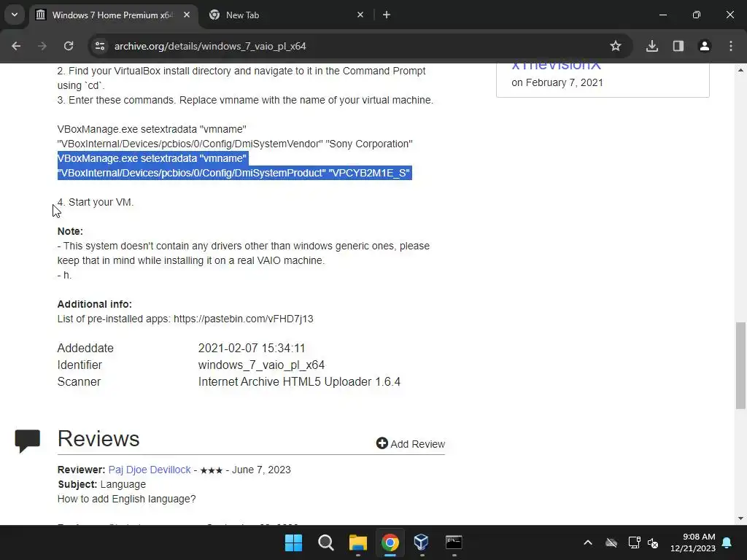Click the scrollbar down arrow
This screenshot has height=560, width=747.
click(740, 518)
